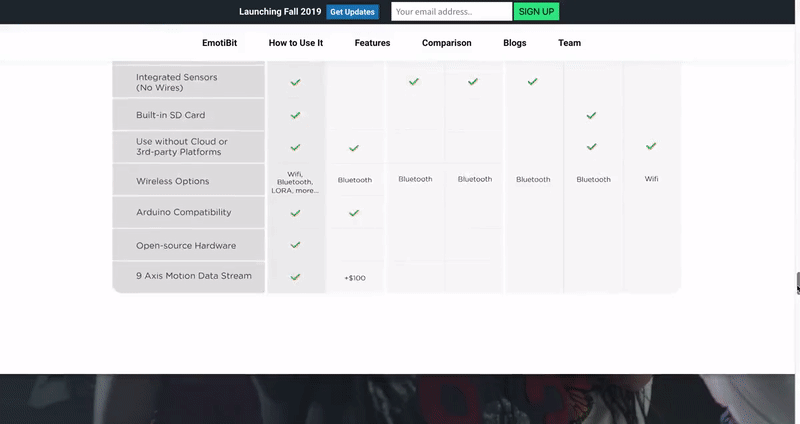Click the checkmark in 9 Axis Motion row
The height and width of the screenshot is (424, 800).
coord(295,277)
